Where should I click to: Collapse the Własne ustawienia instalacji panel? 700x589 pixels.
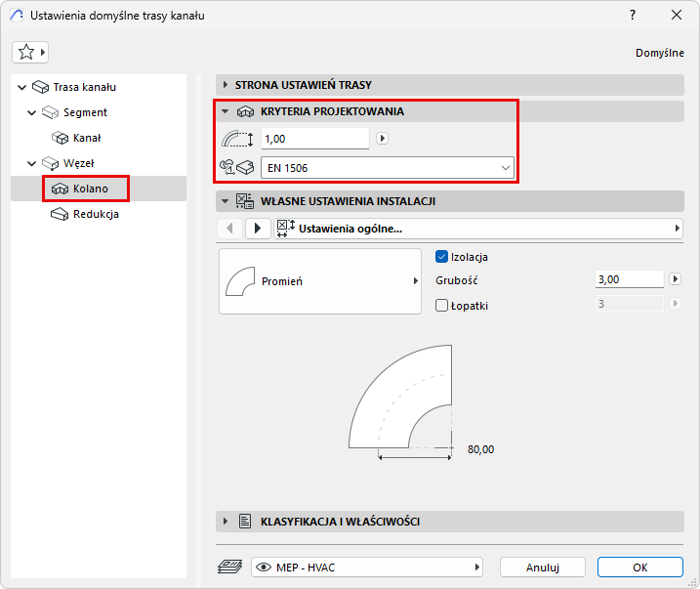point(226,201)
